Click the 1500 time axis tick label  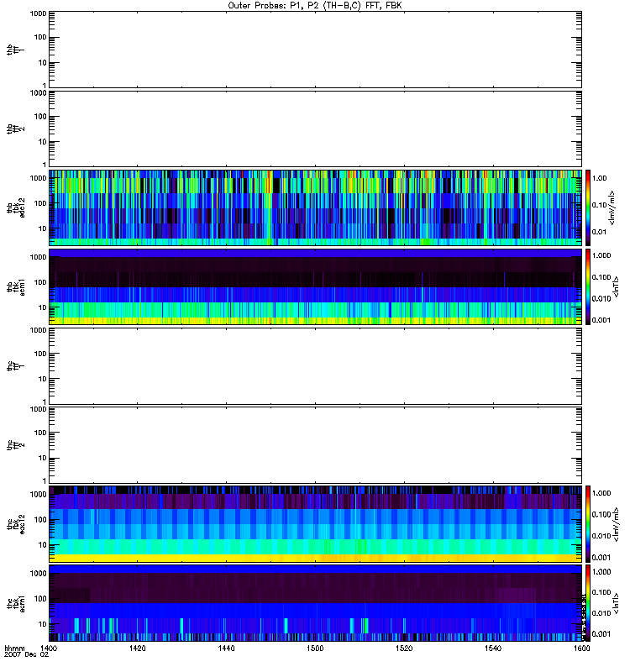[315, 649]
